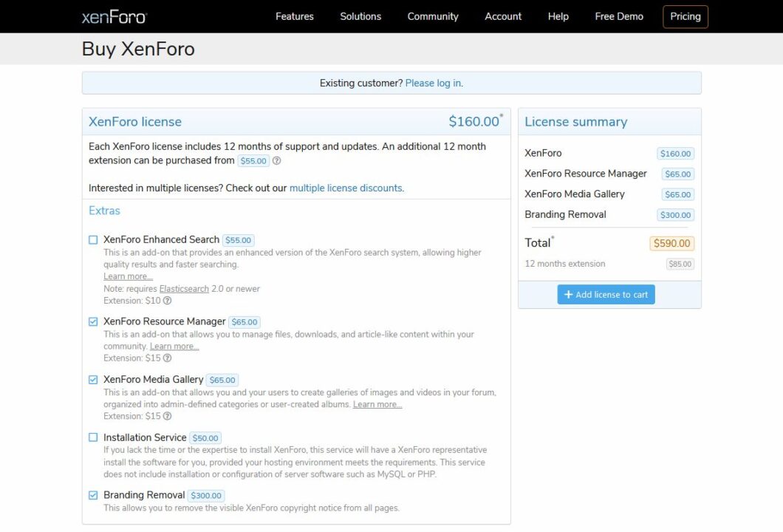The height and width of the screenshot is (532, 783).
Task: Click the $50.00 Installation Service price badge
Action: tap(205, 438)
